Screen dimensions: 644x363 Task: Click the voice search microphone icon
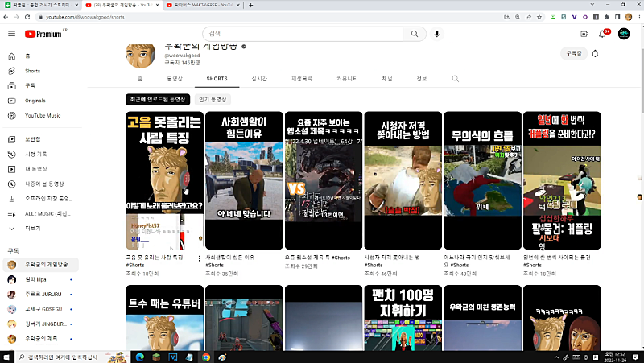tap(437, 34)
